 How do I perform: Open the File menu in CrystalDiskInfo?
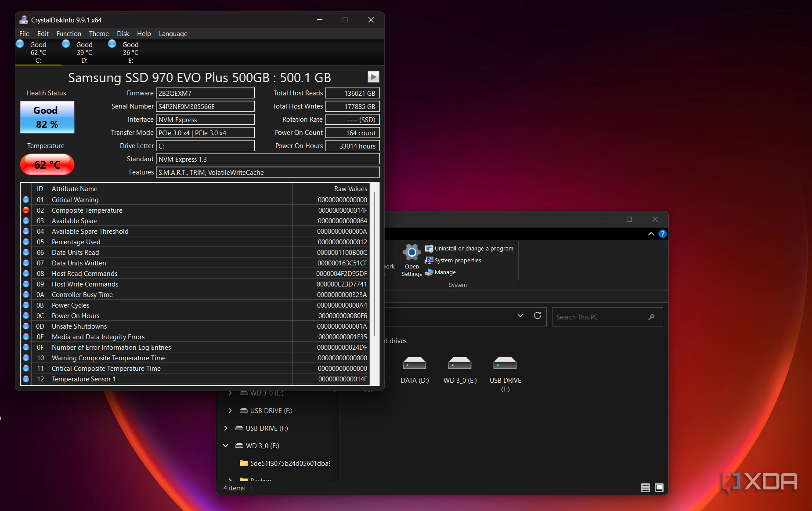coord(24,34)
